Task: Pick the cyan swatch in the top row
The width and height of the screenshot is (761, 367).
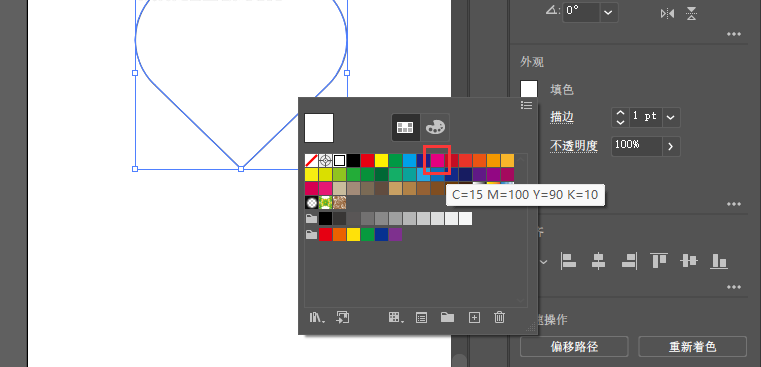Action: tap(410, 160)
